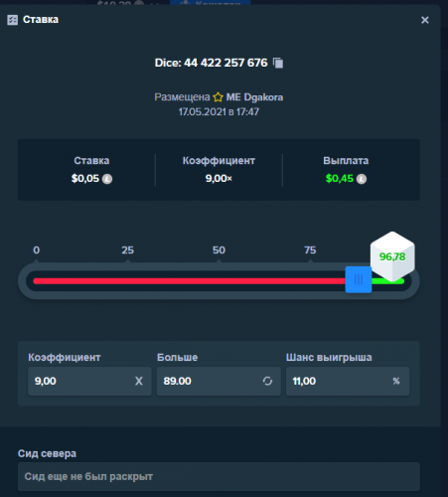The image size is (448, 497).
Task: Click the Dice: 44 422 257 676 text
Action: [x=211, y=63]
